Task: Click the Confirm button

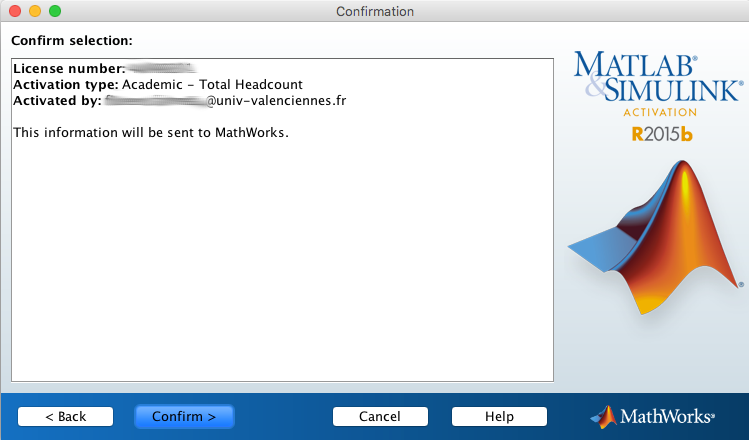Action: tap(184, 416)
